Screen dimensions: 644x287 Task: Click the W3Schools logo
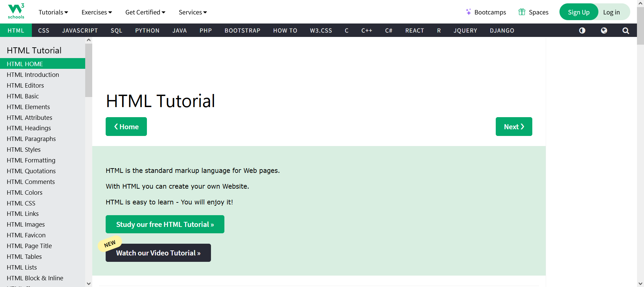[x=16, y=11]
